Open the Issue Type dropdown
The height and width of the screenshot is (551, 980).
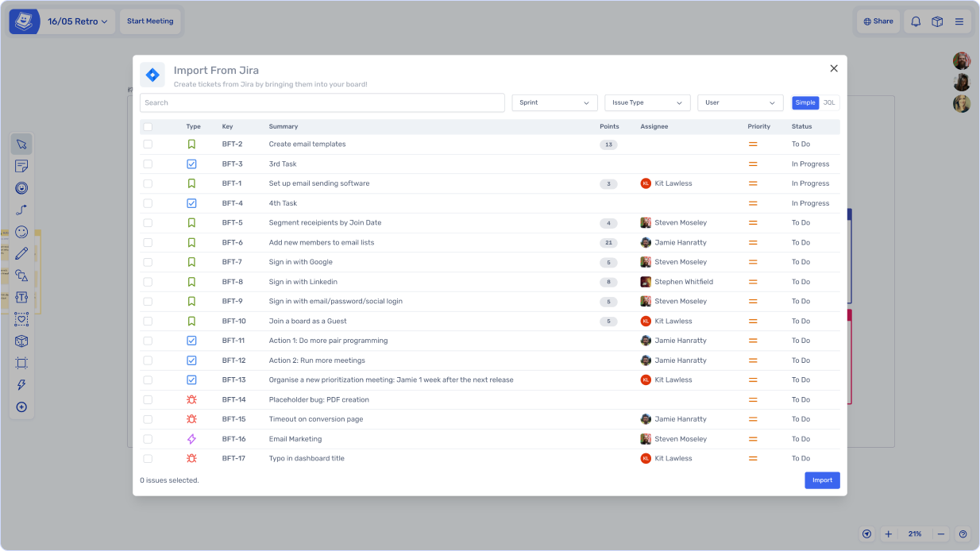(x=647, y=102)
